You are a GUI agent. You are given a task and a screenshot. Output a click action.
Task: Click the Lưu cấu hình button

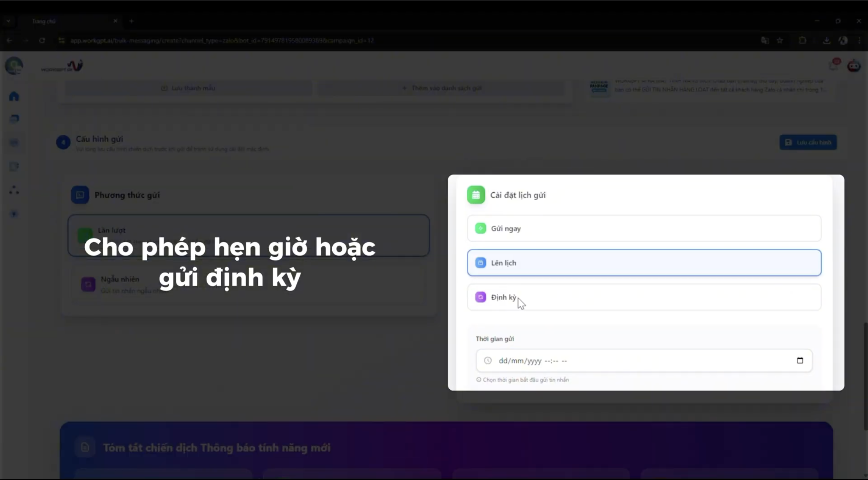click(808, 142)
